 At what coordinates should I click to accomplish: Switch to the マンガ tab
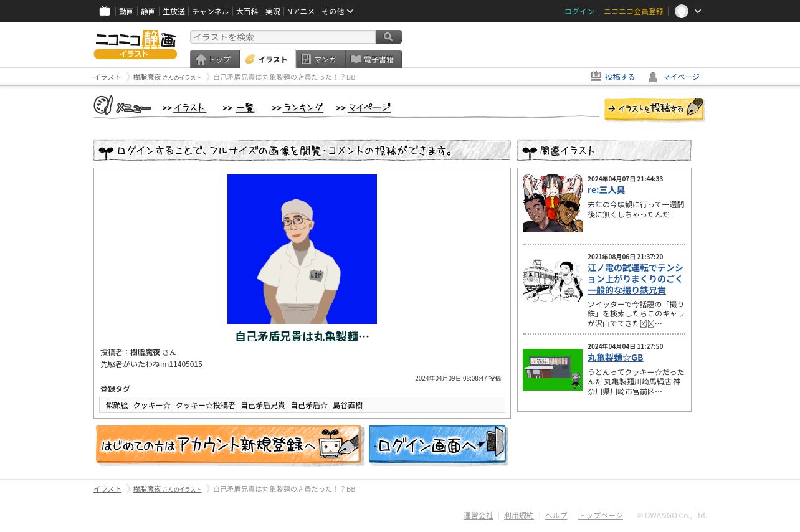point(321,59)
